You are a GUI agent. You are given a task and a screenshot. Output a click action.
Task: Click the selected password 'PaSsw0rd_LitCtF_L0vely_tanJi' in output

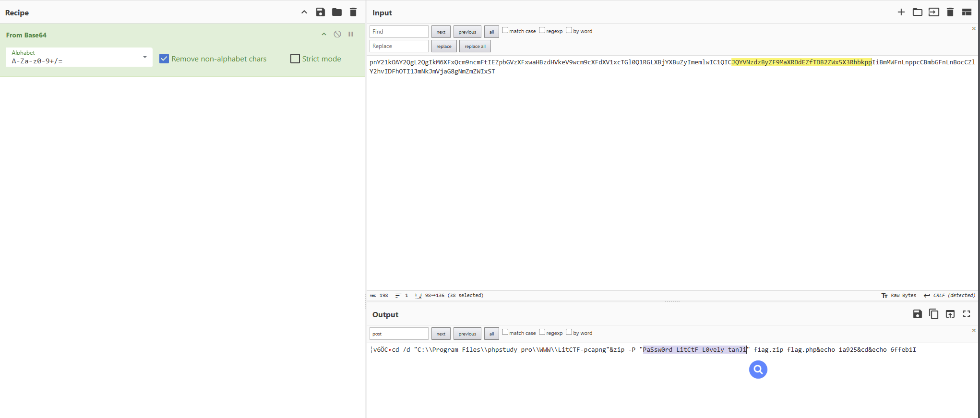point(694,350)
